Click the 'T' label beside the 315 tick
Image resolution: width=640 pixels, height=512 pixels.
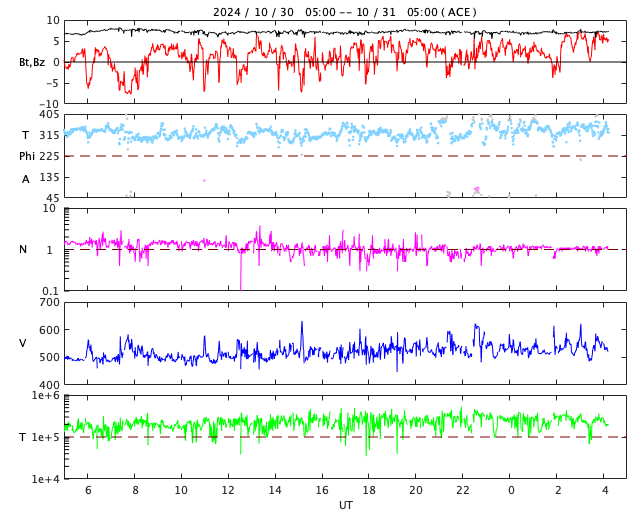(25, 135)
